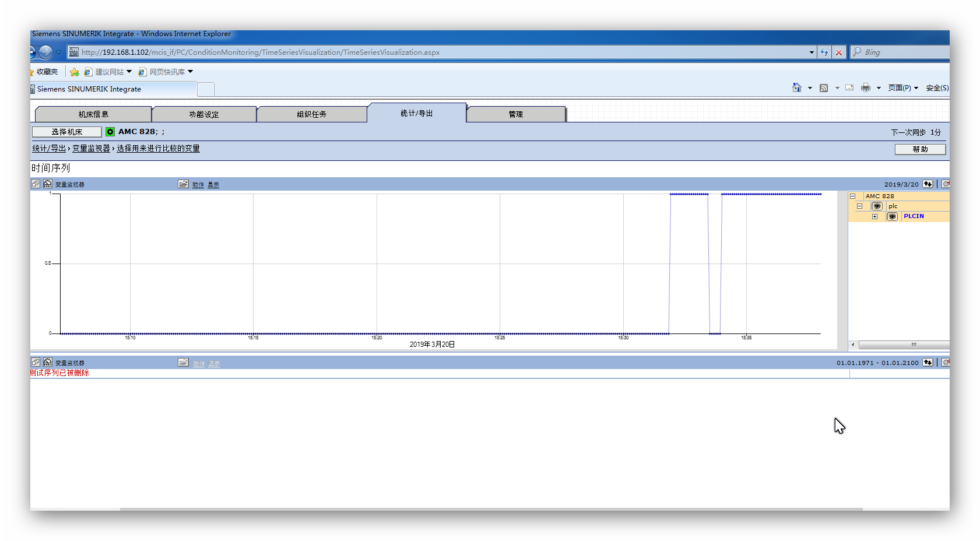Click the site icon left of the URL
Viewport: 980px width, 541px height.
[x=74, y=52]
